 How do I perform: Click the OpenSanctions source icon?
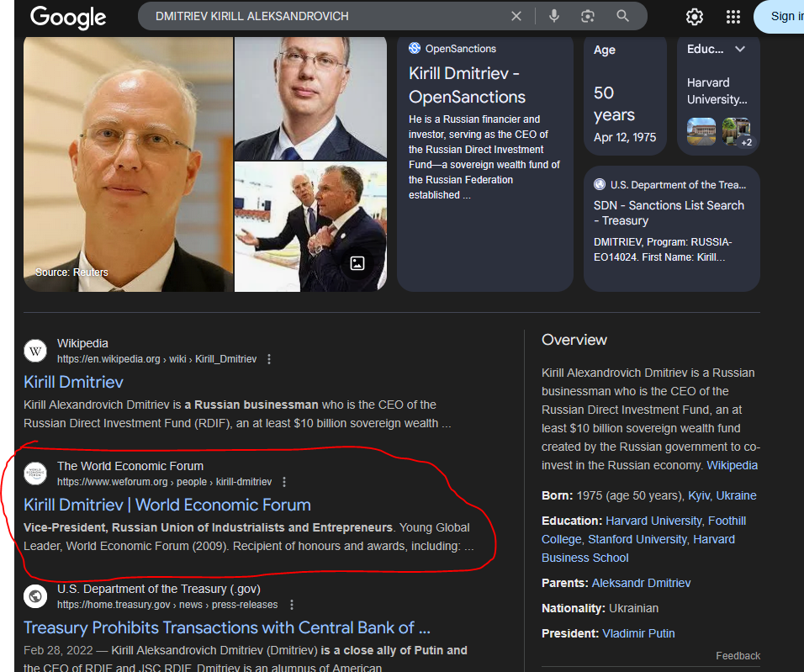coord(415,48)
